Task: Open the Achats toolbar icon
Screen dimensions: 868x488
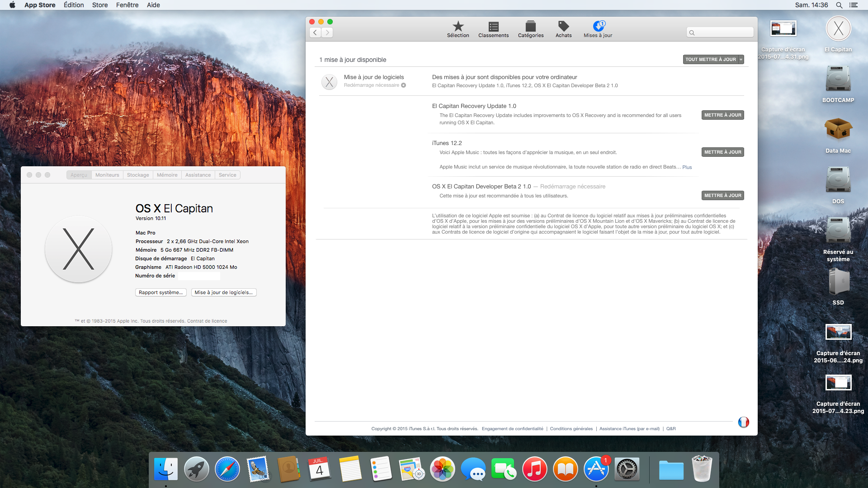Action: coord(563,29)
